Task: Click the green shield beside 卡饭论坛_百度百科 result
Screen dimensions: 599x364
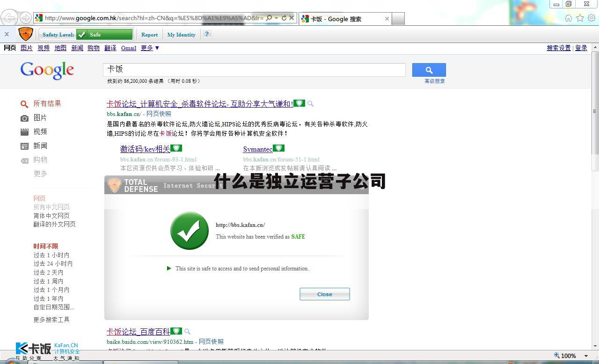Action: pyautogui.click(x=176, y=331)
